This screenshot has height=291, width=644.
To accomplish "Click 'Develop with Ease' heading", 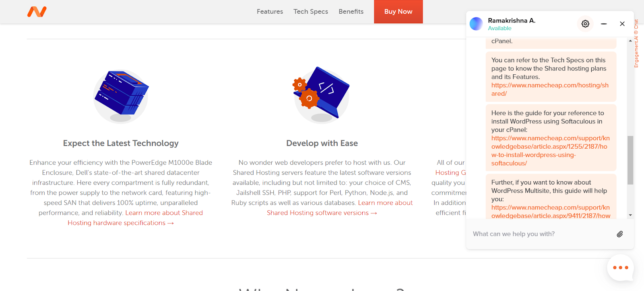I will tap(322, 143).
